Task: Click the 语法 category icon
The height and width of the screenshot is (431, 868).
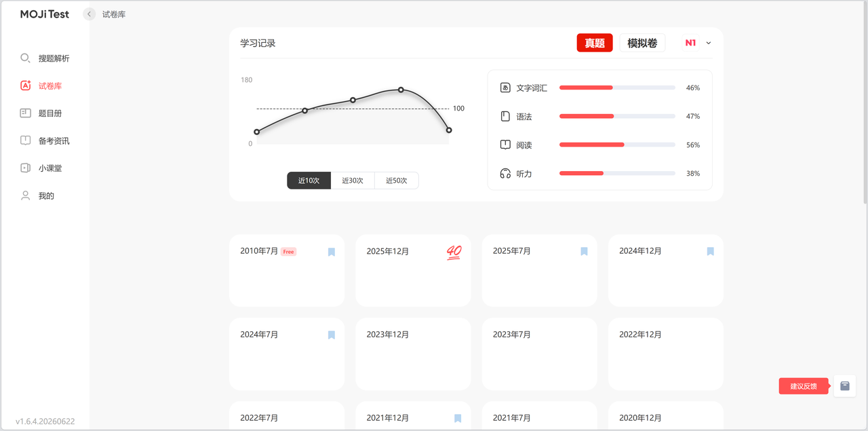Action: pyautogui.click(x=505, y=116)
